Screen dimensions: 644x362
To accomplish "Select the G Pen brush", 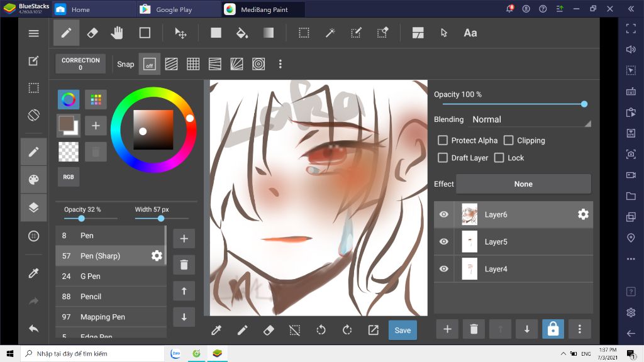I will tap(110, 277).
